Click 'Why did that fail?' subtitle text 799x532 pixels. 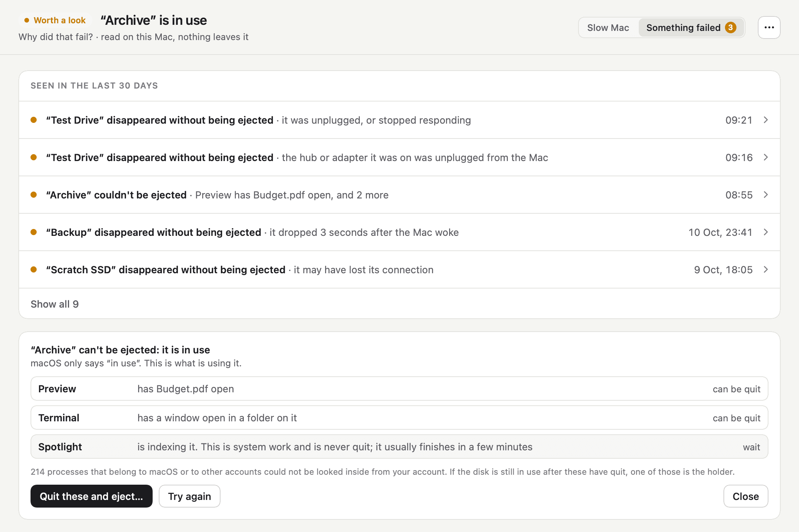(x=56, y=37)
